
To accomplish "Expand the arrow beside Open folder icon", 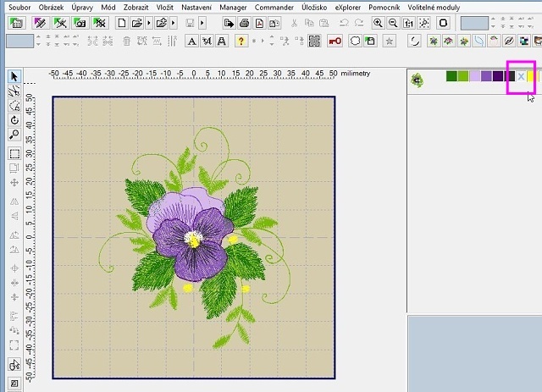I will (x=149, y=22).
